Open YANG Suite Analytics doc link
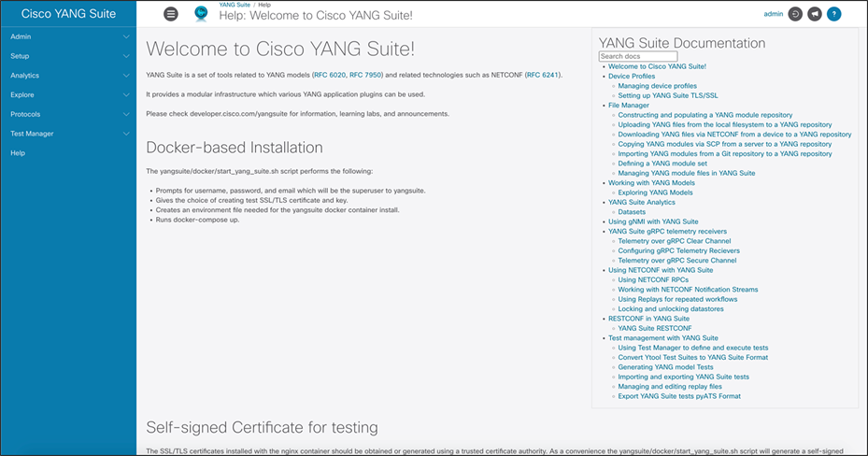 point(642,202)
